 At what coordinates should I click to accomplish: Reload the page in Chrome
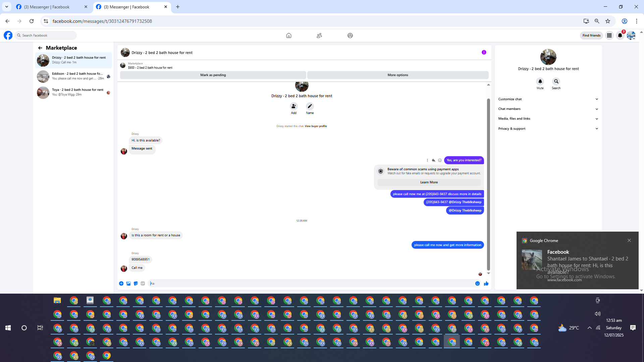(32, 21)
